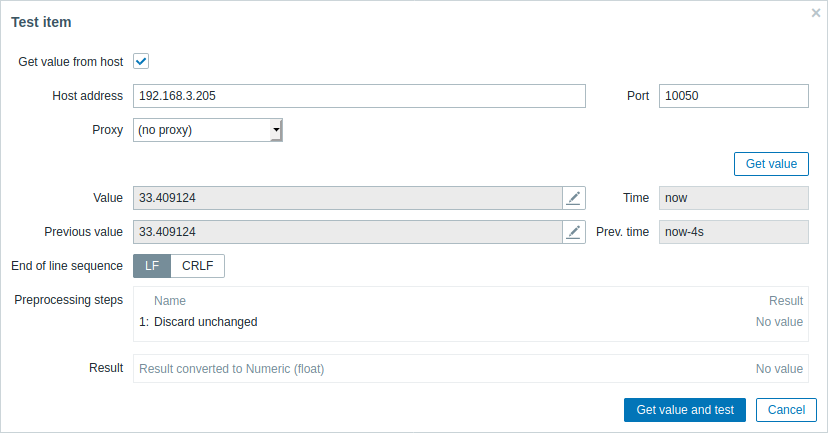Click the Get value from host label
The height and width of the screenshot is (433, 828).
pyautogui.click(x=71, y=62)
